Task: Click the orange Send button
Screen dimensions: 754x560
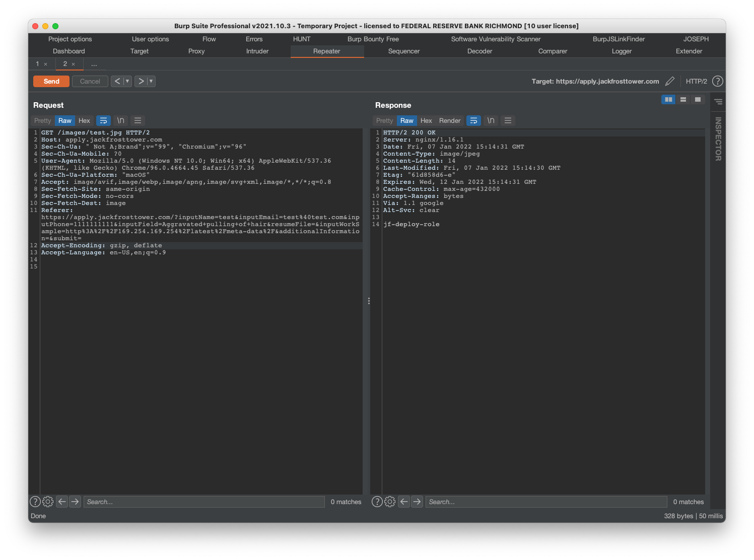Action: click(x=51, y=81)
